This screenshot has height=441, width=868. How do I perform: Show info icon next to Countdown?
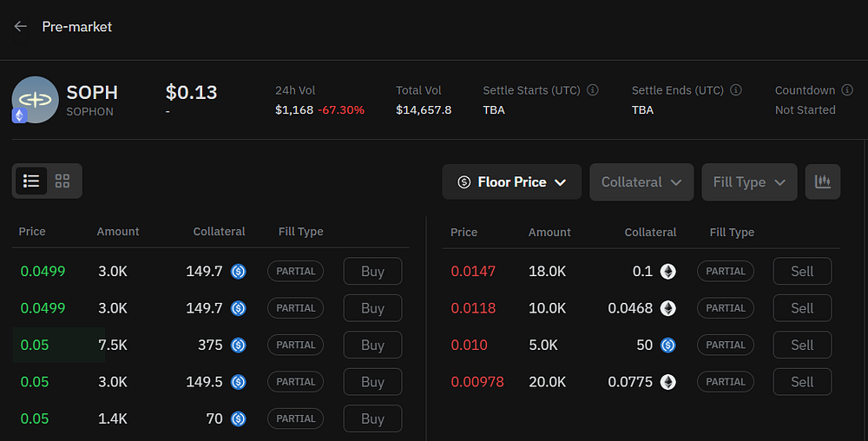pos(847,89)
